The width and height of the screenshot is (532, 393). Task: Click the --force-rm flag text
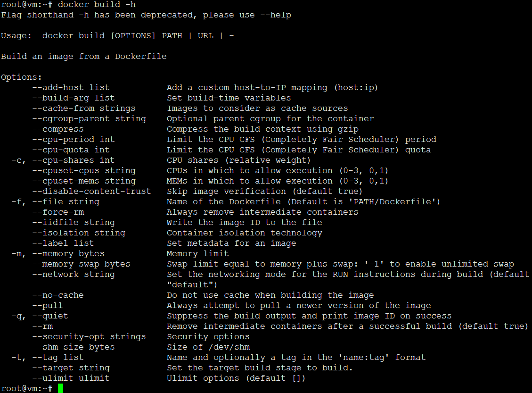58,212
